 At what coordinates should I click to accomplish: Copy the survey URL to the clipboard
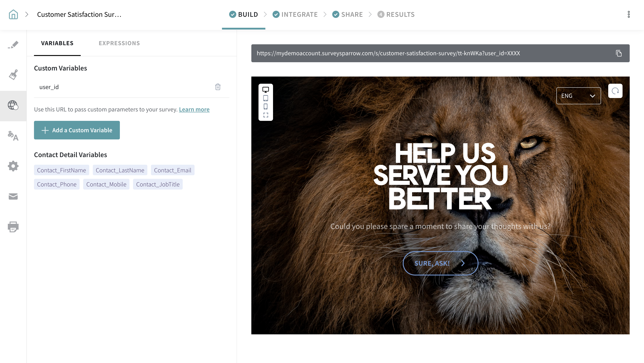coord(619,53)
